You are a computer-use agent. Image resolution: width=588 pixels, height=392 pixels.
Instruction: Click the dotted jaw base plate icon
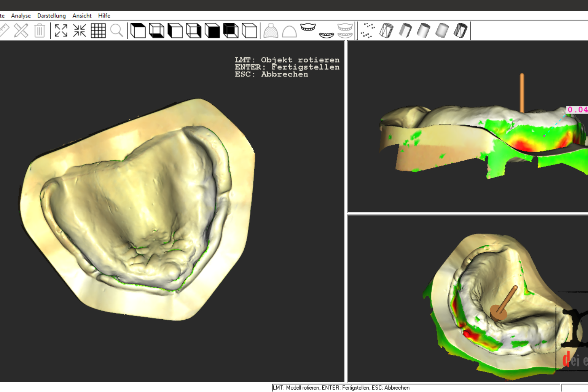pos(271,30)
